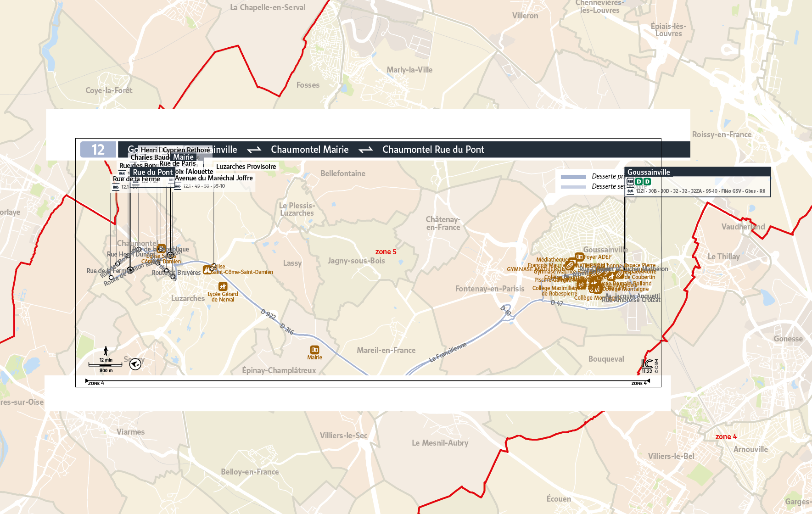Screen dimensions: 812x514
Task: Click the Desserte secondaire legend swatch
Action: [x=573, y=187]
